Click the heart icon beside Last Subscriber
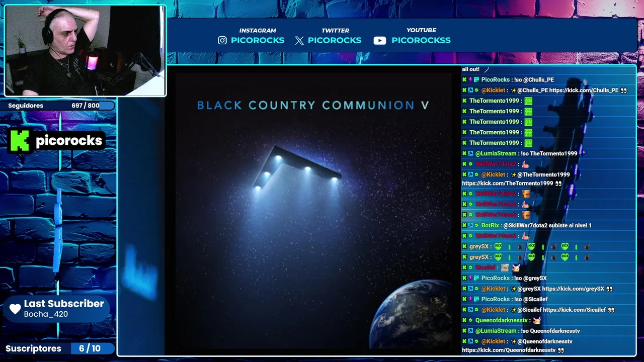This screenshot has height=362, width=644. pyautogui.click(x=15, y=308)
